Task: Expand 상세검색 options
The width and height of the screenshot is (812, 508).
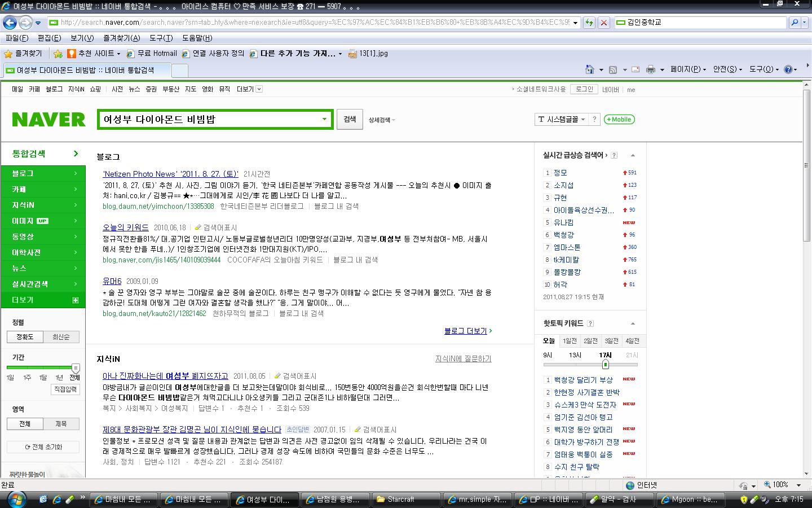Action: (382, 120)
